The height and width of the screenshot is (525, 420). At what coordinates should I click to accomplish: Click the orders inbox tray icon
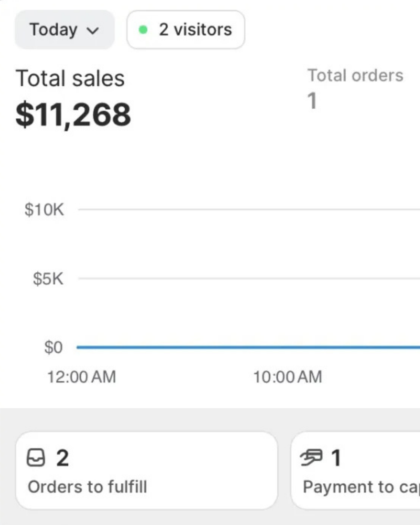pyautogui.click(x=36, y=457)
